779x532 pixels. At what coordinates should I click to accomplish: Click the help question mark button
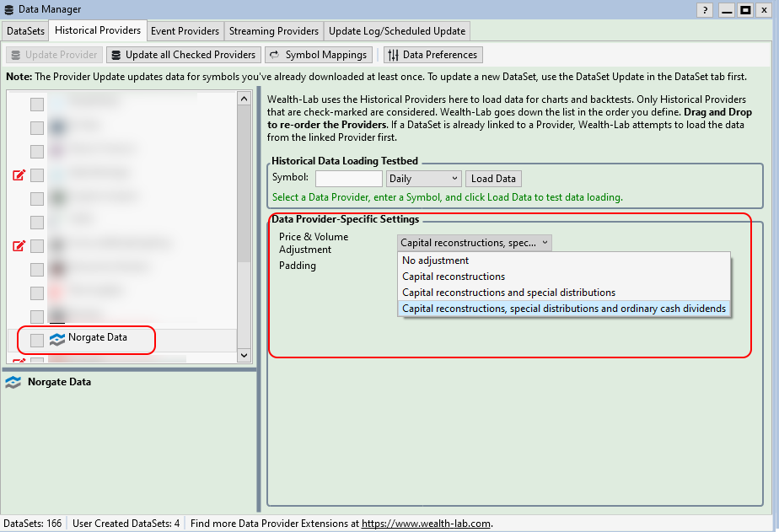coord(705,10)
